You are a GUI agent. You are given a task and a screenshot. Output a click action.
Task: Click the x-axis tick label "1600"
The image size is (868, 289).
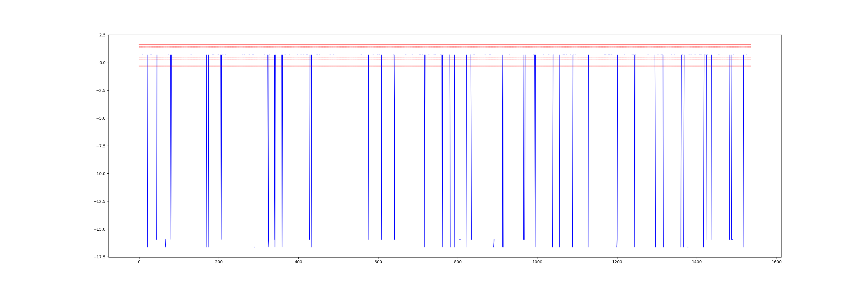point(776,262)
